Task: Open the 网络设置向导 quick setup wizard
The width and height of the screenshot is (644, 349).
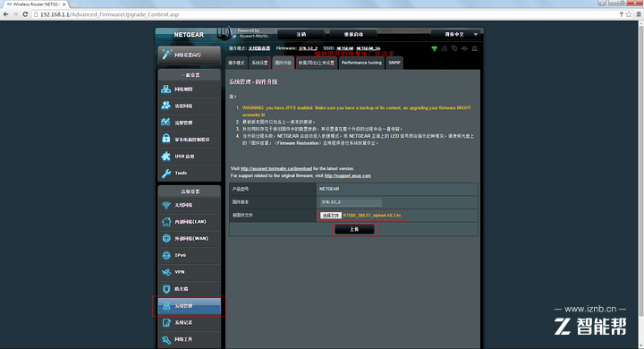Action: [190, 55]
